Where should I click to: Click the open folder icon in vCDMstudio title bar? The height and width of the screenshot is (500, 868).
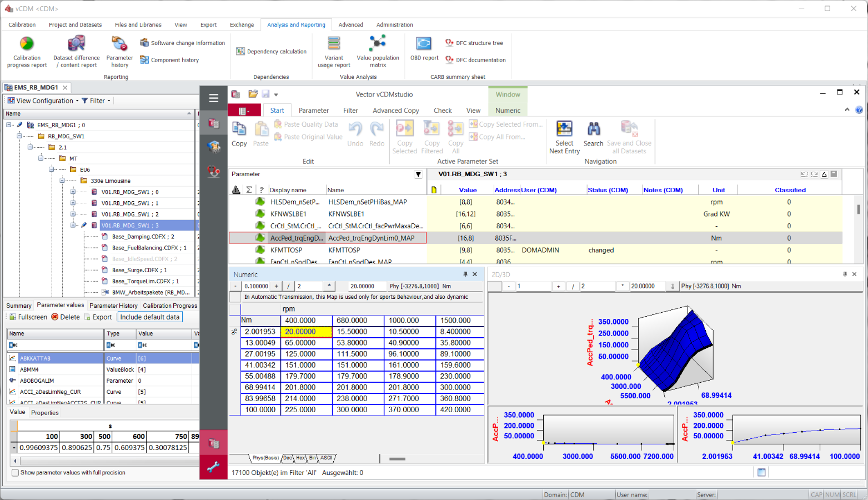253,94
